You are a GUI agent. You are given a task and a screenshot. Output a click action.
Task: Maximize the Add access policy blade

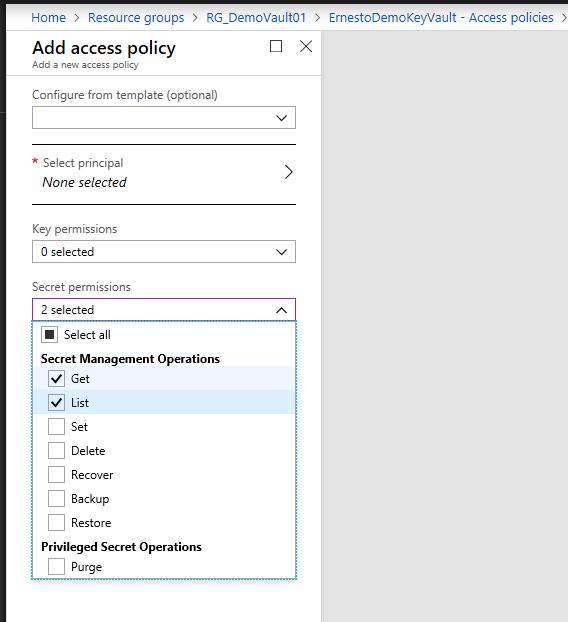tap(276, 46)
